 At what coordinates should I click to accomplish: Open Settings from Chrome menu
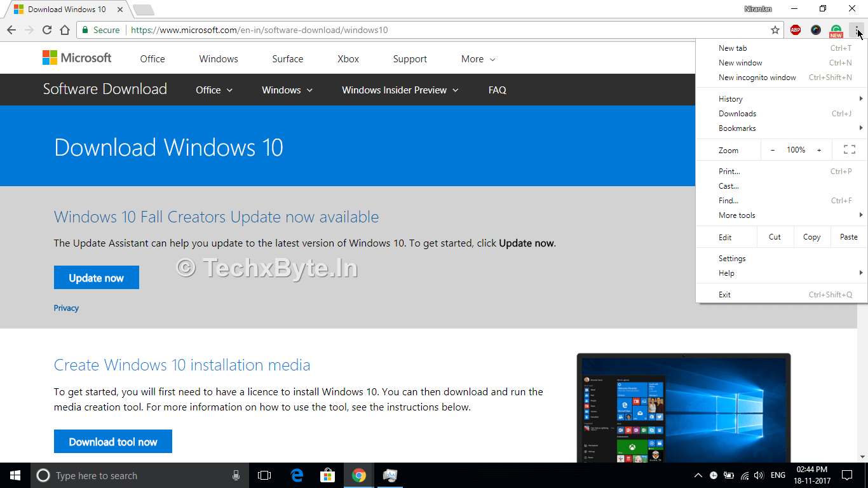pyautogui.click(x=782, y=259)
